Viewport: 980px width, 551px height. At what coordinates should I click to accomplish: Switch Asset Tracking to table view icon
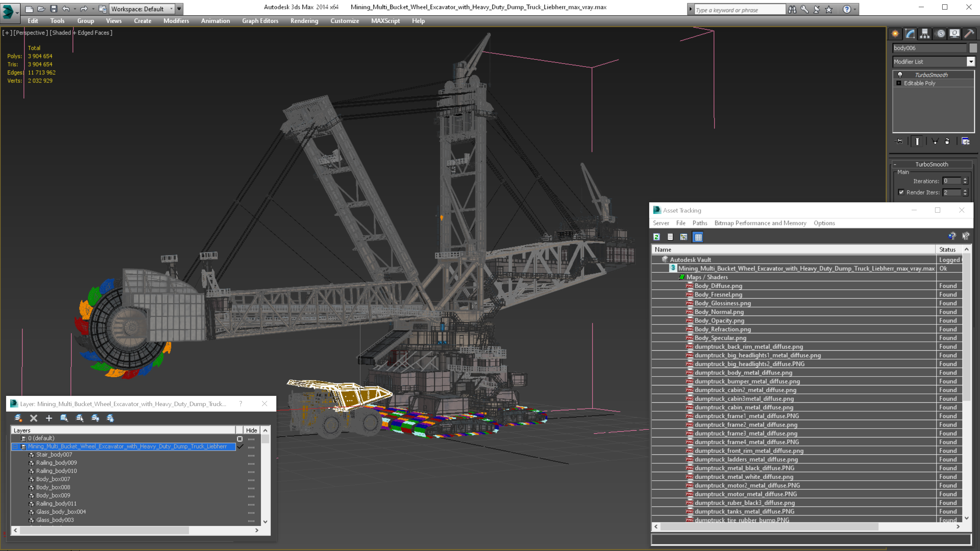698,237
